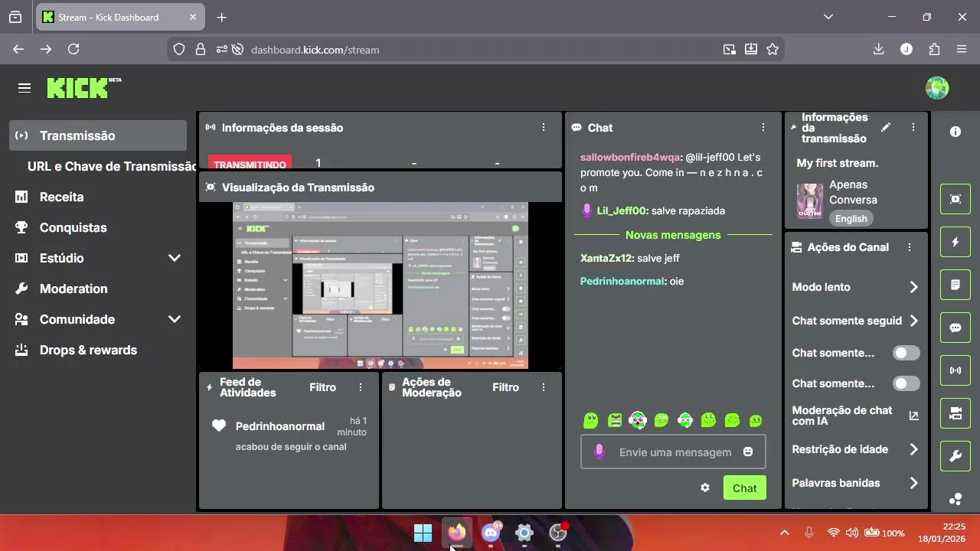Click the green Chat send button
This screenshot has height=551, width=980.
744,487
